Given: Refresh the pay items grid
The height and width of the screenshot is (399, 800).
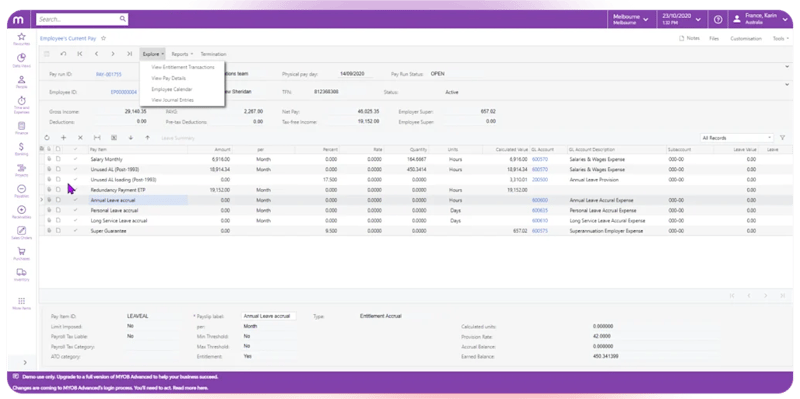Looking at the screenshot, I should [x=47, y=138].
